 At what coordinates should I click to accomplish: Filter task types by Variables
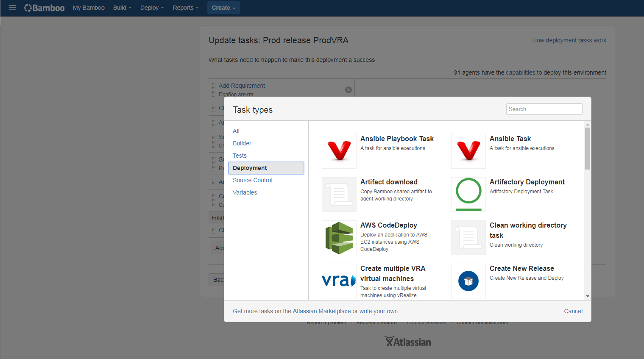245,192
